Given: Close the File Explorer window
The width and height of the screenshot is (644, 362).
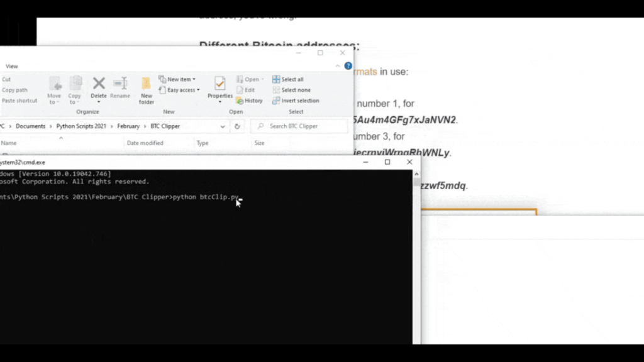Looking at the screenshot, I should (x=343, y=53).
